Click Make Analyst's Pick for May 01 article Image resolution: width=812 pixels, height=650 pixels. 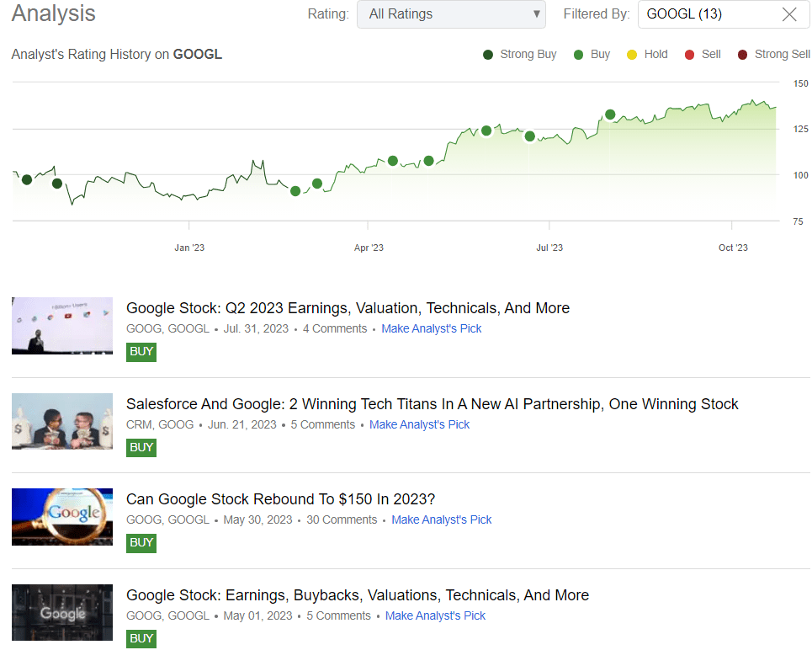click(435, 615)
